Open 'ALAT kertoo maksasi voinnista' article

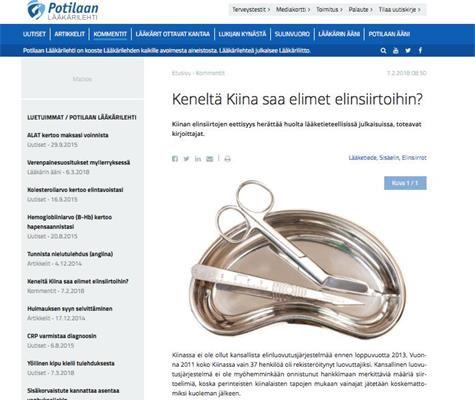coord(68,135)
